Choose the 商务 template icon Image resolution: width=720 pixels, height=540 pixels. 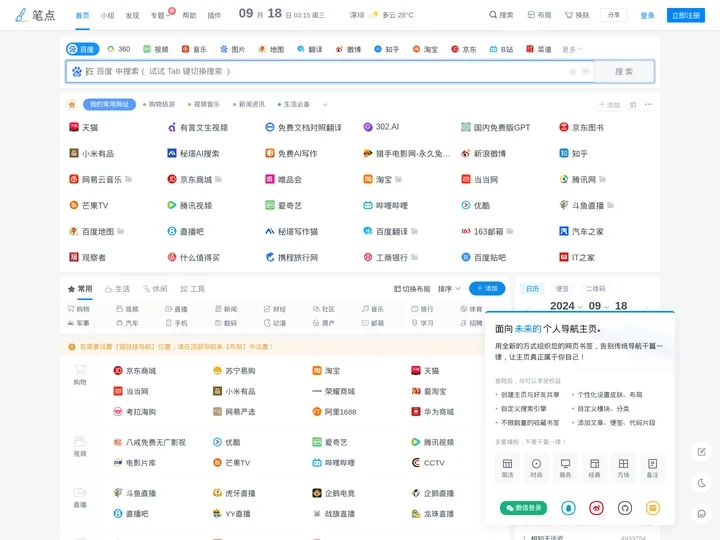tap(565, 467)
